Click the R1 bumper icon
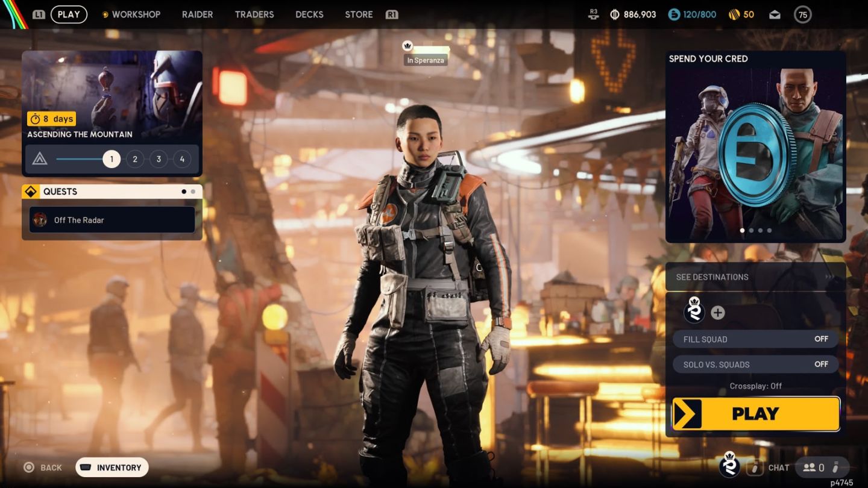Screen dimensions: 868x488 click(392, 14)
